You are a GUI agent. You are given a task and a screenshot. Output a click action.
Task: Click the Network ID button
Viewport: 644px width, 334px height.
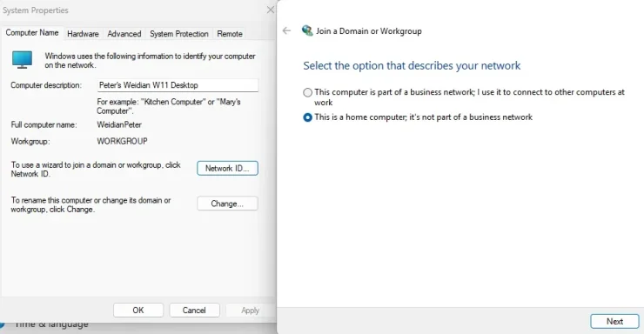coord(227,168)
